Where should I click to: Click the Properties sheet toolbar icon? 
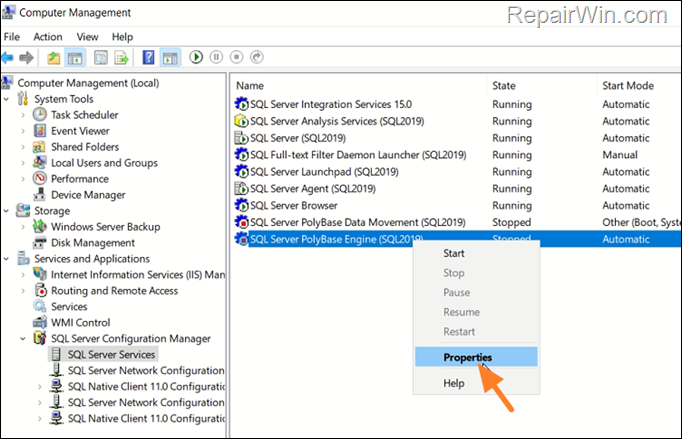(x=101, y=57)
